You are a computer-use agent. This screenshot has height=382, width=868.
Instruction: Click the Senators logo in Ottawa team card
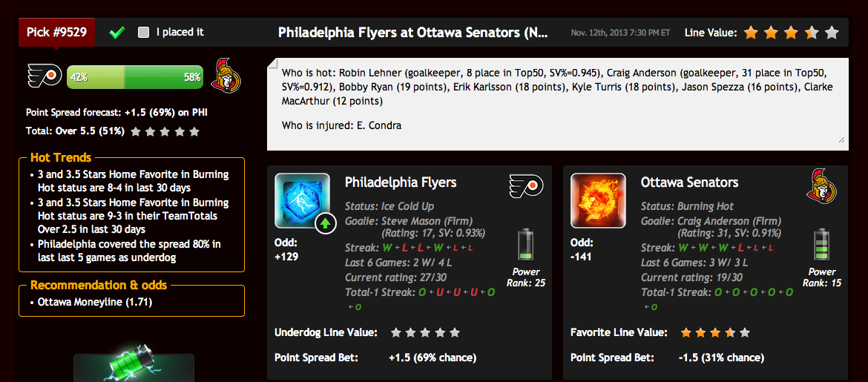(x=821, y=186)
